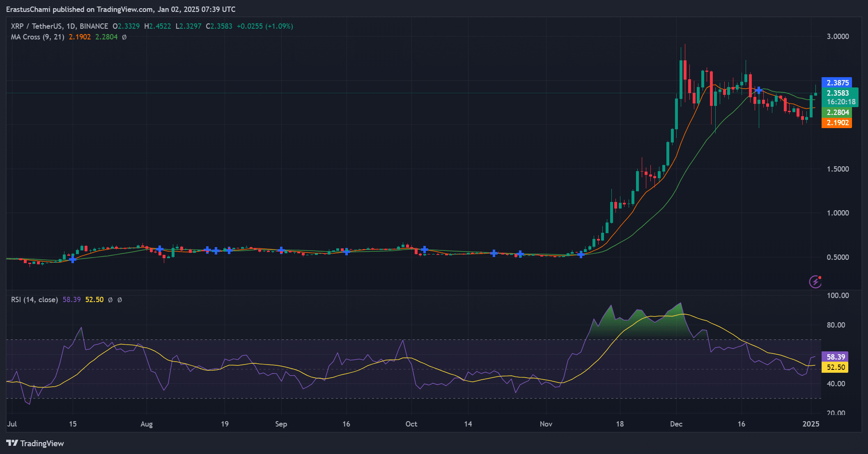This screenshot has width=868, height=454.
Task: Select the blue MA cross marker near July 15
Action: pyautogui.click(x=73, y=259)
